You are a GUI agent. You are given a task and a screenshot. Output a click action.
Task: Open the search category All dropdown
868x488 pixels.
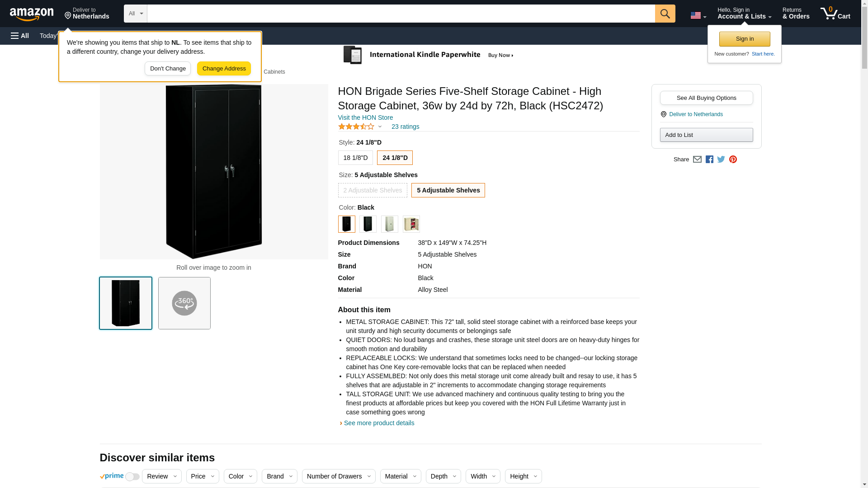pos(135,14)
